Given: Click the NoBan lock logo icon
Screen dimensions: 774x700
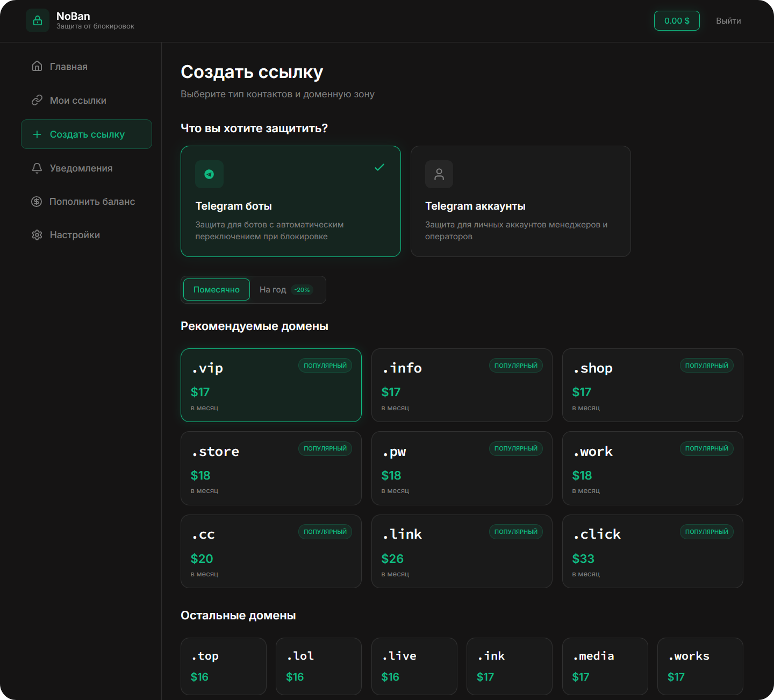Looking at the screenshot, I should [x=38, y=21].
